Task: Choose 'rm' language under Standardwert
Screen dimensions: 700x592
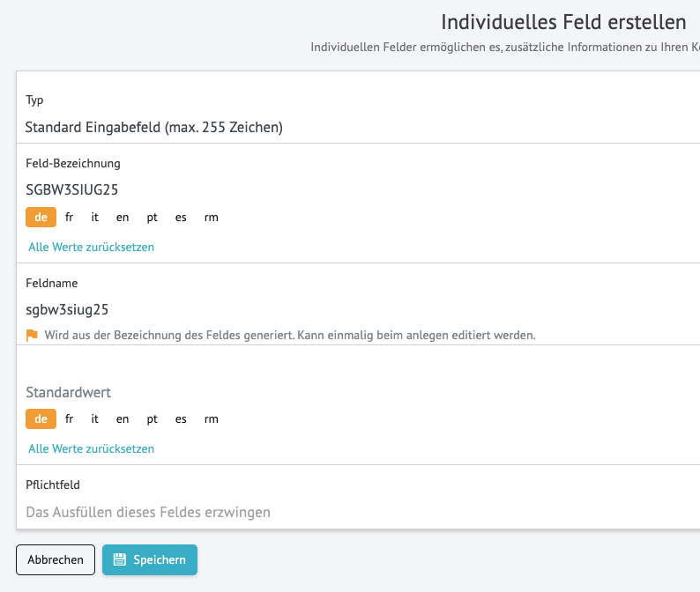Action: (211, 419)
